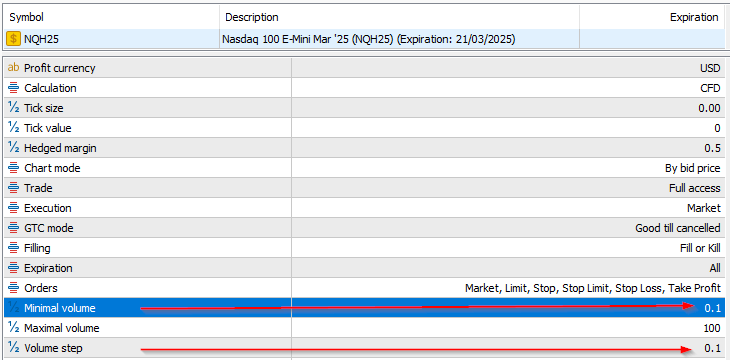Click the Nasdaq 100 E-Mini description cell

point(368,40)
